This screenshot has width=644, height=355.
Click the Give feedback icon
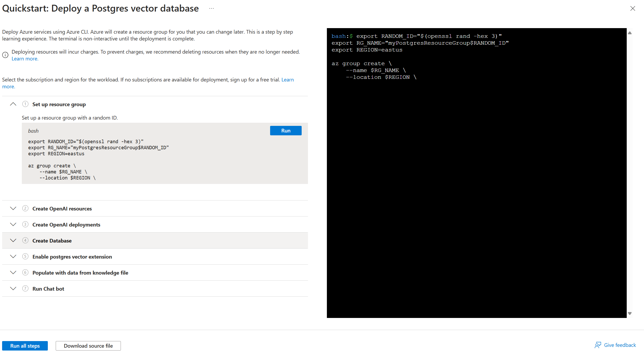598,345
